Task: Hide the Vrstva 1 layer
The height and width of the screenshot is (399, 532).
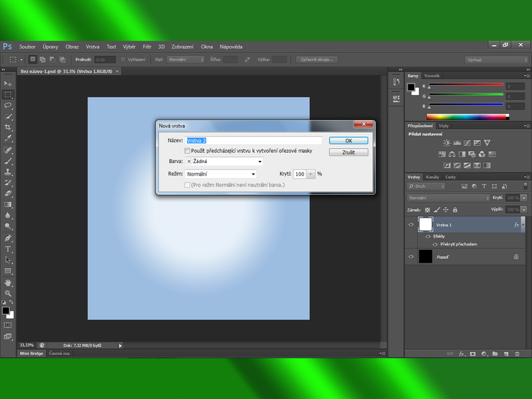Action: click(411, 225)
